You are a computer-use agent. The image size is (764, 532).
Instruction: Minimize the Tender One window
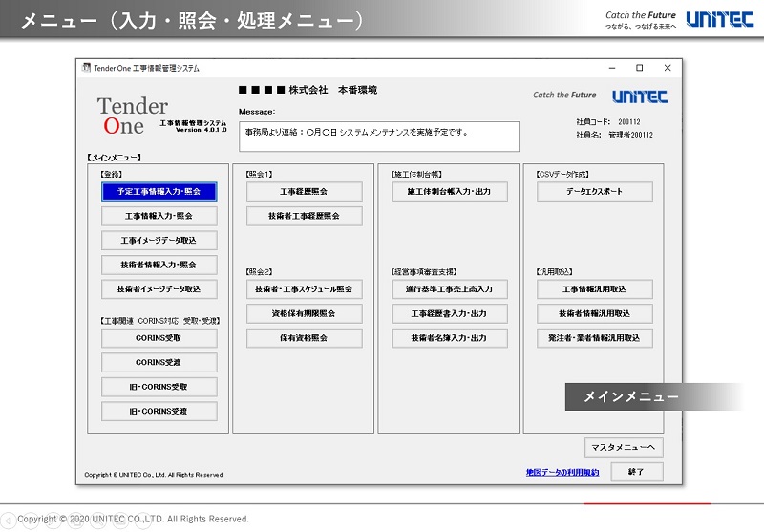[x=612, y=68]
